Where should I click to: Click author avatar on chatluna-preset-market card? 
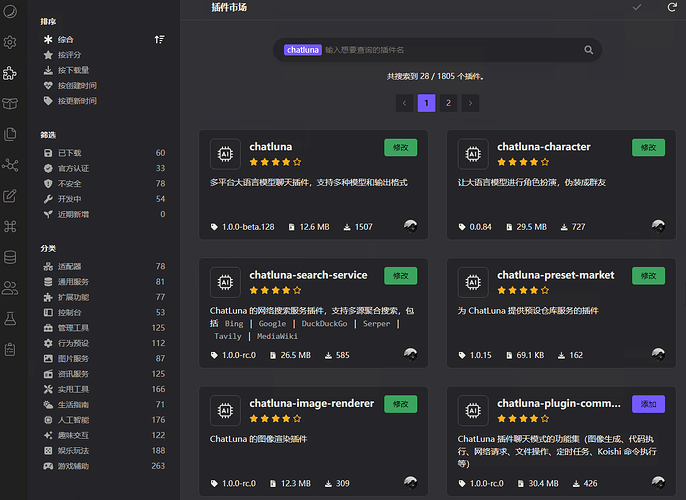click(658, 354)
